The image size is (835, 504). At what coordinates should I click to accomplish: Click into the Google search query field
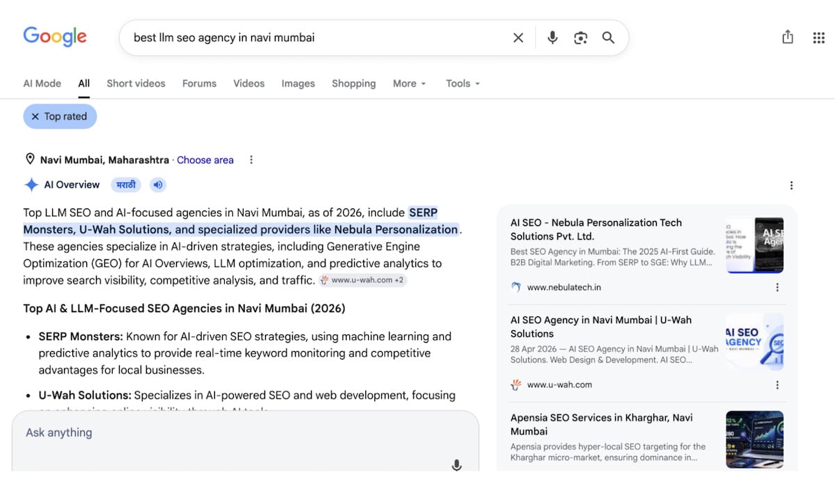[x=317, y=38]
